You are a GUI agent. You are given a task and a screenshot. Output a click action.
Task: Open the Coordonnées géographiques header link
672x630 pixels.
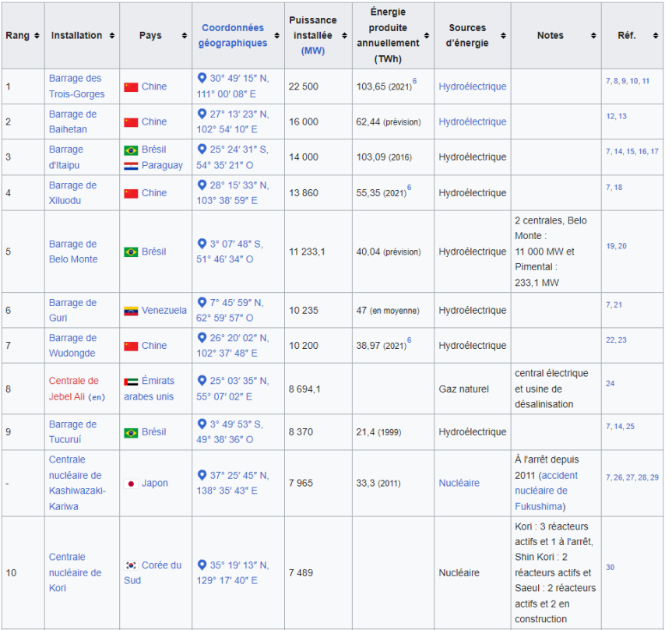(x=232, y=36)
